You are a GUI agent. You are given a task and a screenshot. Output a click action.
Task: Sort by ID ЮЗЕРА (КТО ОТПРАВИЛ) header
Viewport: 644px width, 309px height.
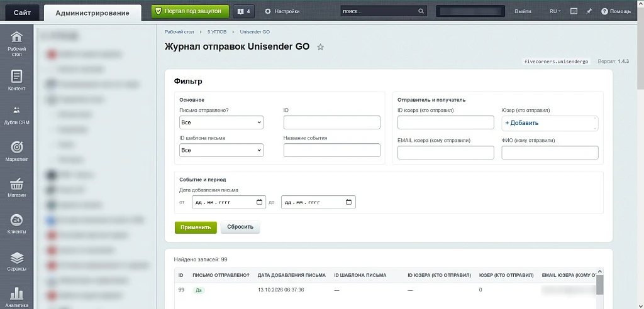coord(439,275)
